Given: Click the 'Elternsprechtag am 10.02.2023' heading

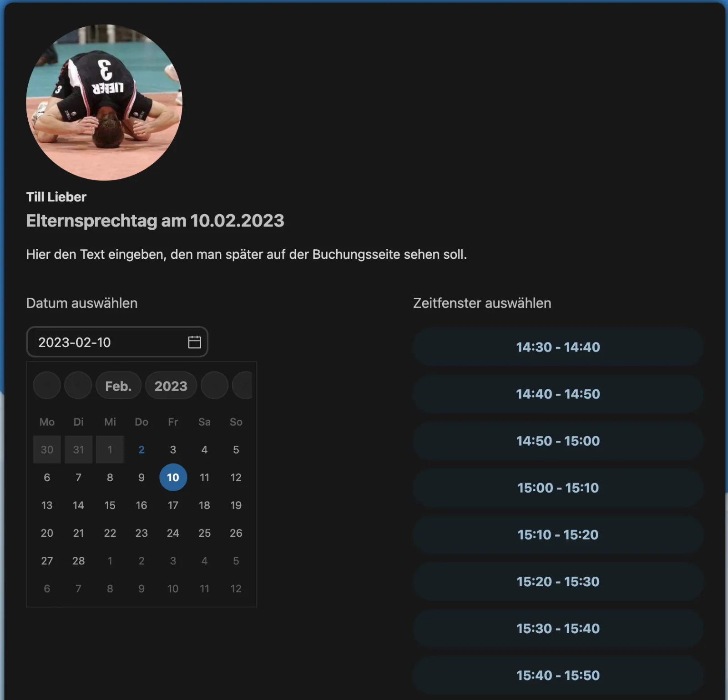Looking at the screenshot, I should click(155, 221).
